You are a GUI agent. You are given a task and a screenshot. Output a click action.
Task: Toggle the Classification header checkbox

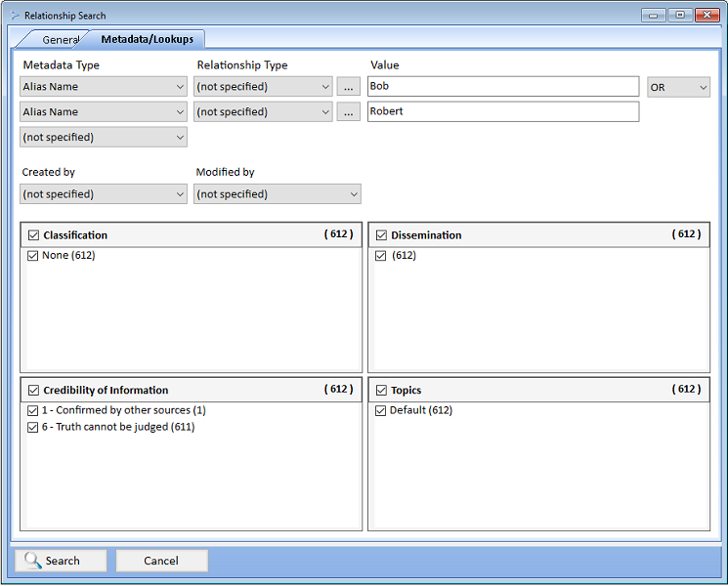[33, 235]
